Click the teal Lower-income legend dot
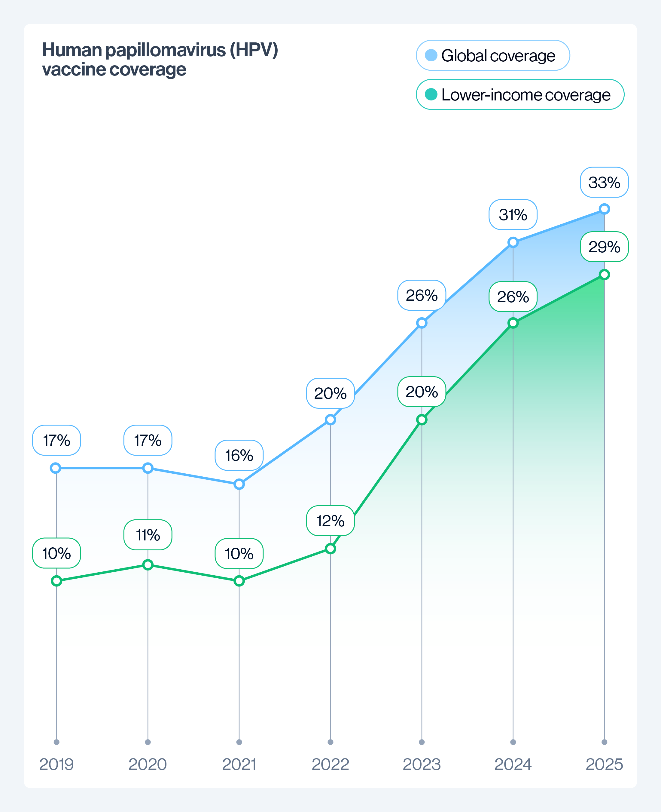Viewport: 661px width, 812px height. click(x=431, y=94)
